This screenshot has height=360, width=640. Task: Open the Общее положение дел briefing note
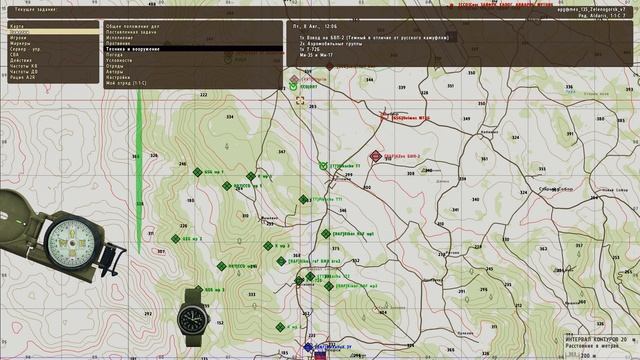tap(132, 26)
